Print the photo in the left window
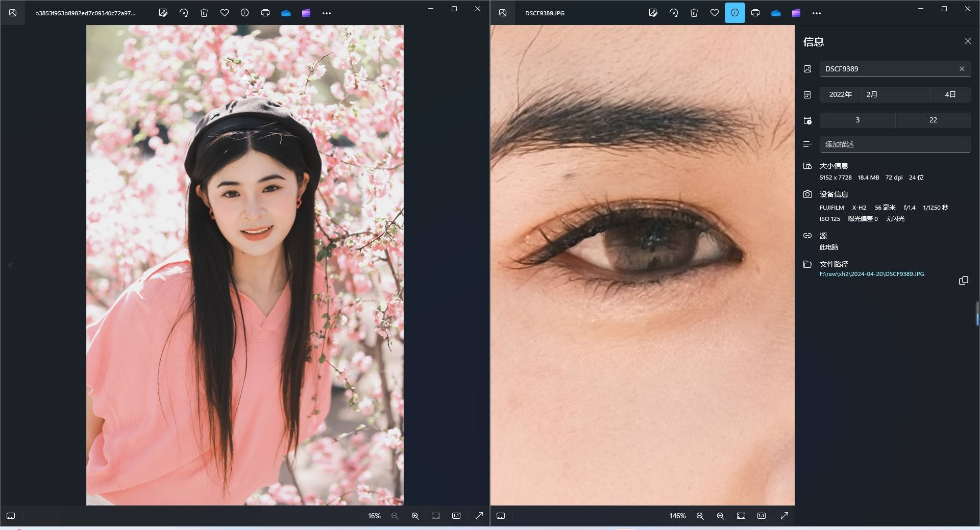980x530 pixels. [265, 13]
